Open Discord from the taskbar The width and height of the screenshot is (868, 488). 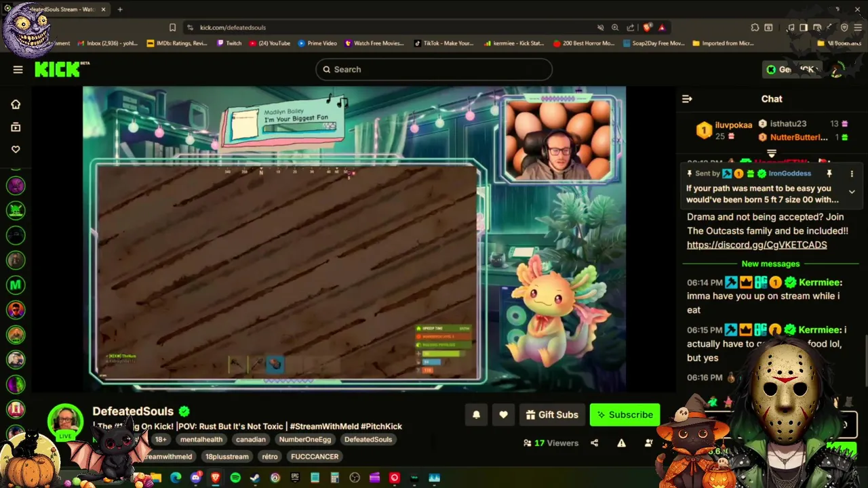195,478
